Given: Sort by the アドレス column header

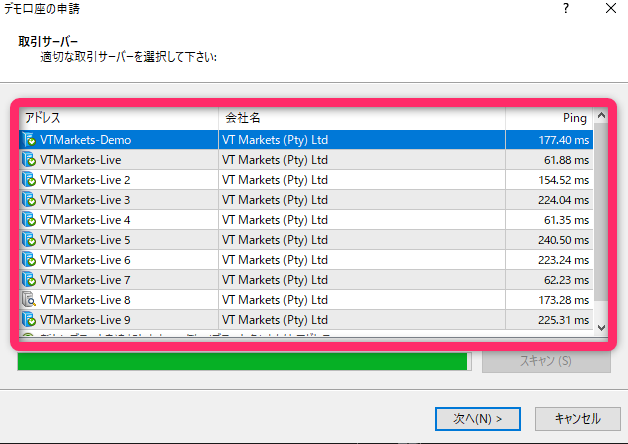Looking at the screenshot, I should (x=119, y=118).
